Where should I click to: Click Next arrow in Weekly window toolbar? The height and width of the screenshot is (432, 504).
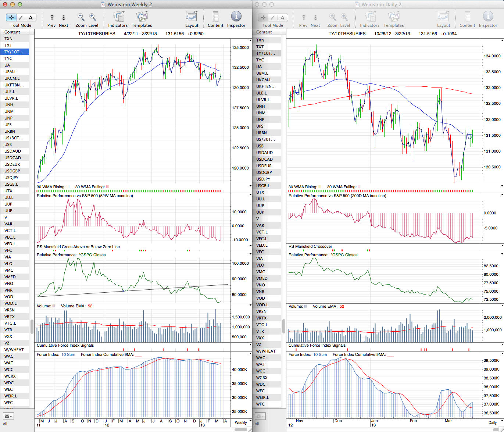[64, 17]
